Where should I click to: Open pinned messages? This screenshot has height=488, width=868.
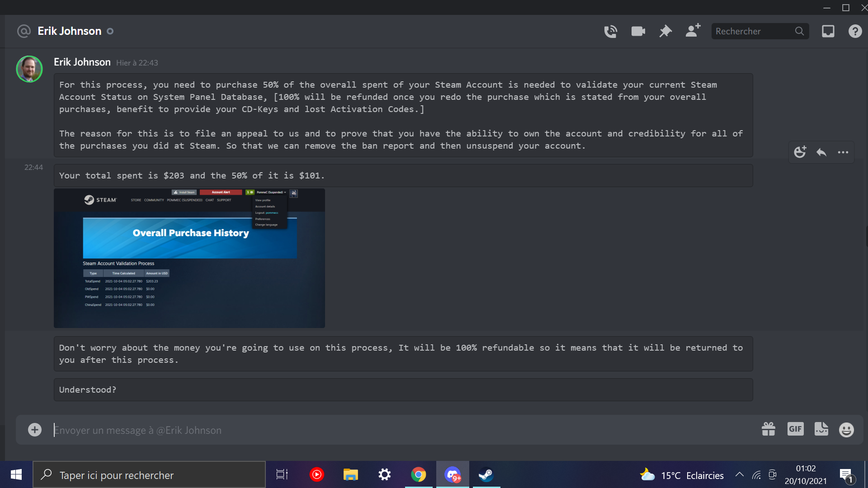pos(665,31)
